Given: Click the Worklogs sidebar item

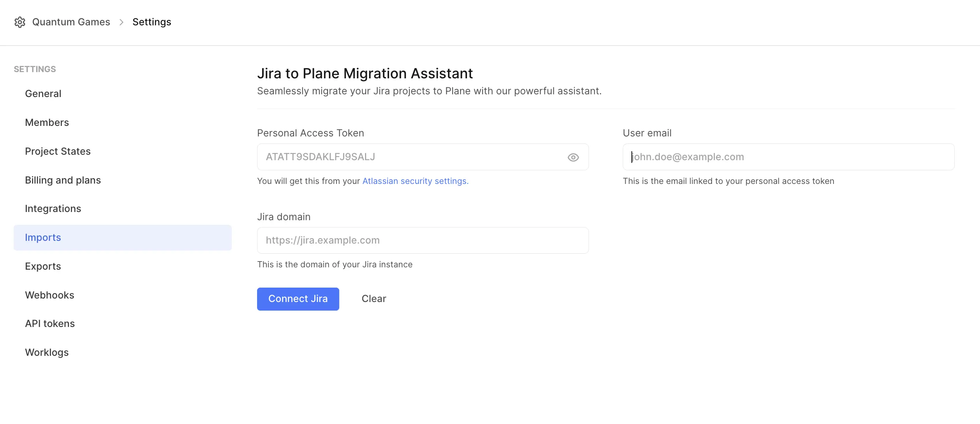Looking at the screenshot, I should coord(46,352).
